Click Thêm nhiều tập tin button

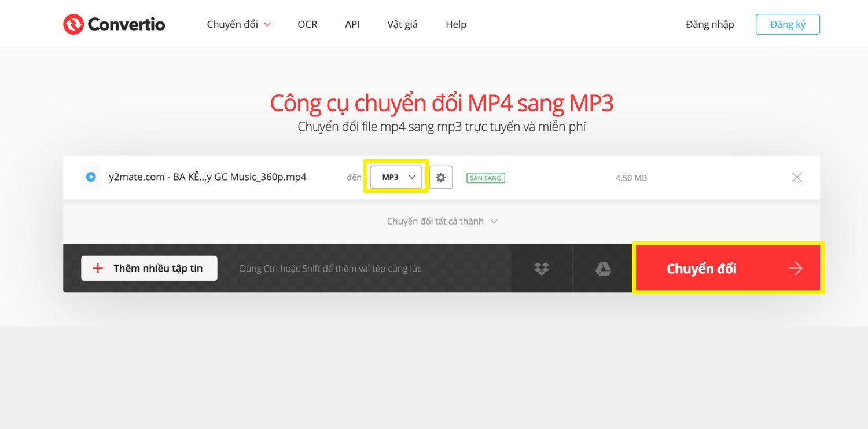(149, 268)
